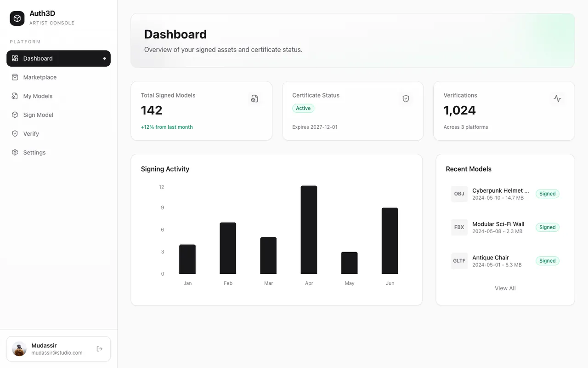Select the May bar in the chart
Screen dimensions: 588x368
click(350, 263)
